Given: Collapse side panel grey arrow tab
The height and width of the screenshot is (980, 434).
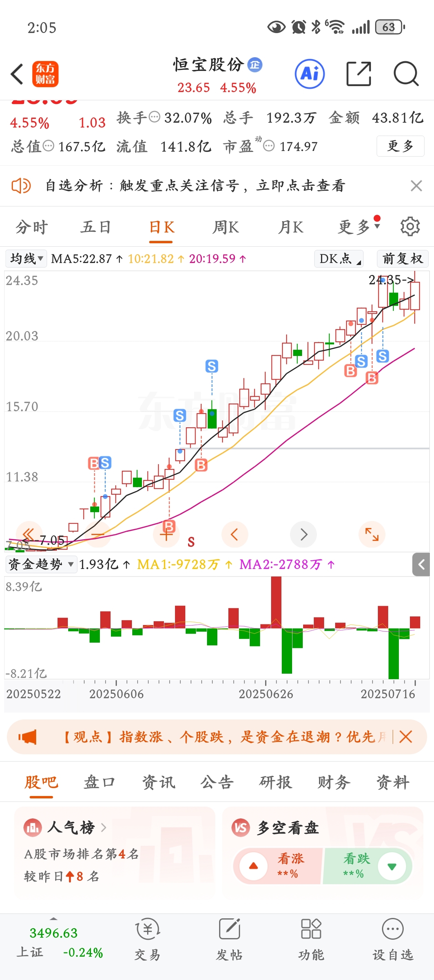Looking at the screenshot, I should [x=421, y=564].
